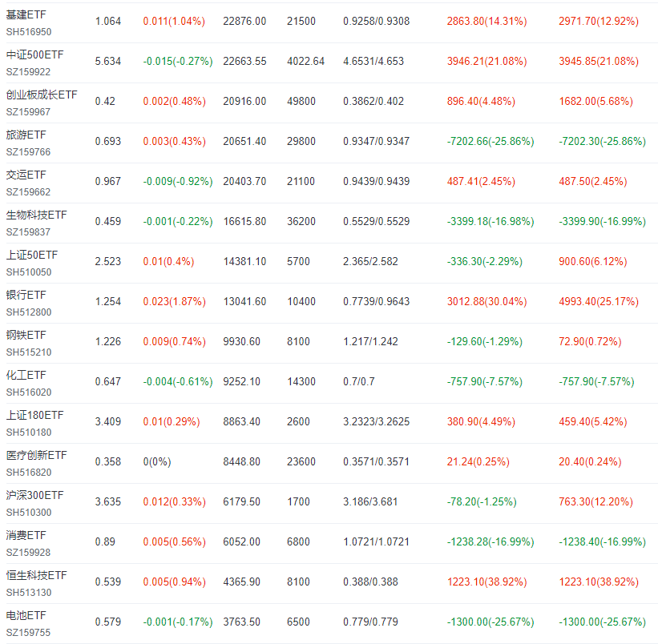658x644 pixels.
Task: Select the SZ159922 stock code
Action: pyautogui.click(x=28, y=72)
